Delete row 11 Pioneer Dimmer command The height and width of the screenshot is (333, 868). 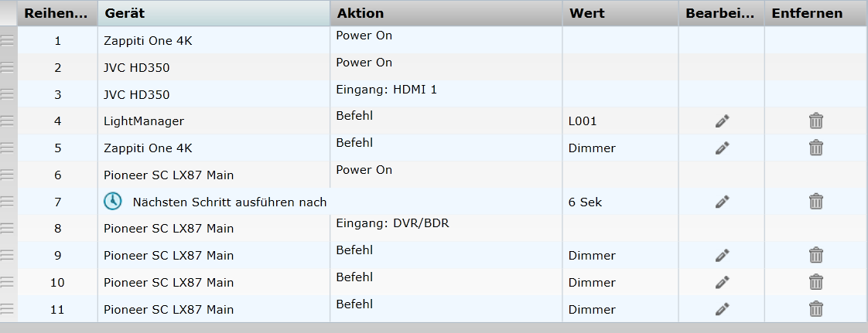816,308
